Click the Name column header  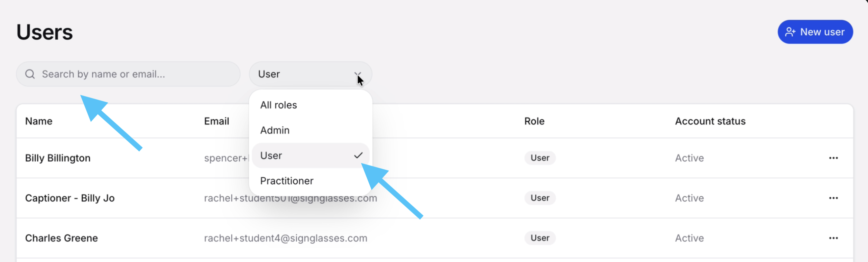tap(39, 121)
